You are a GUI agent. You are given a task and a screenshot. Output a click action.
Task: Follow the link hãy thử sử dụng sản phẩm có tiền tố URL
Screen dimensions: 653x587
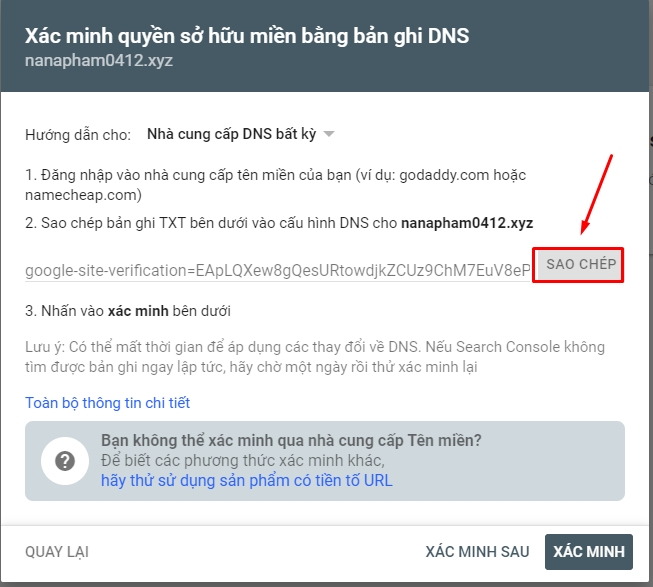coord(246,480)
